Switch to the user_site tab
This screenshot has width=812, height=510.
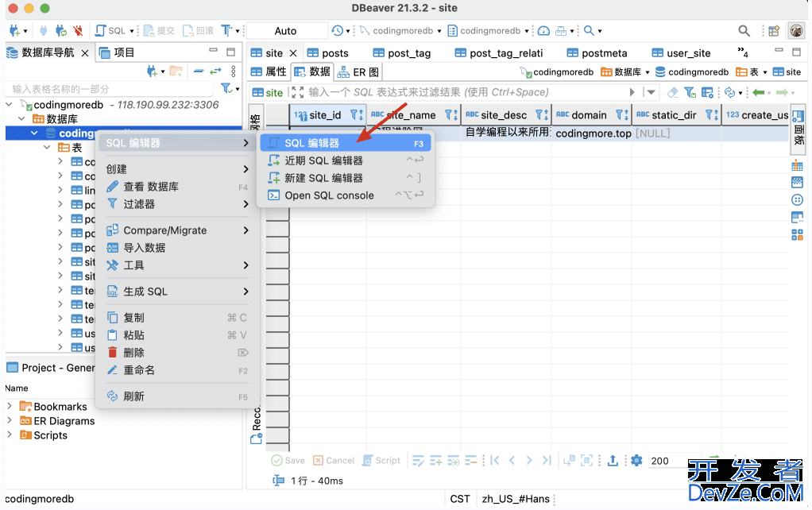[681, 52]
